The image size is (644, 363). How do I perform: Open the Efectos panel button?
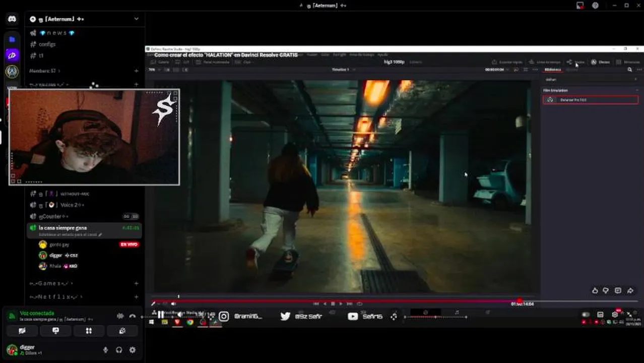tap(600, 62)
